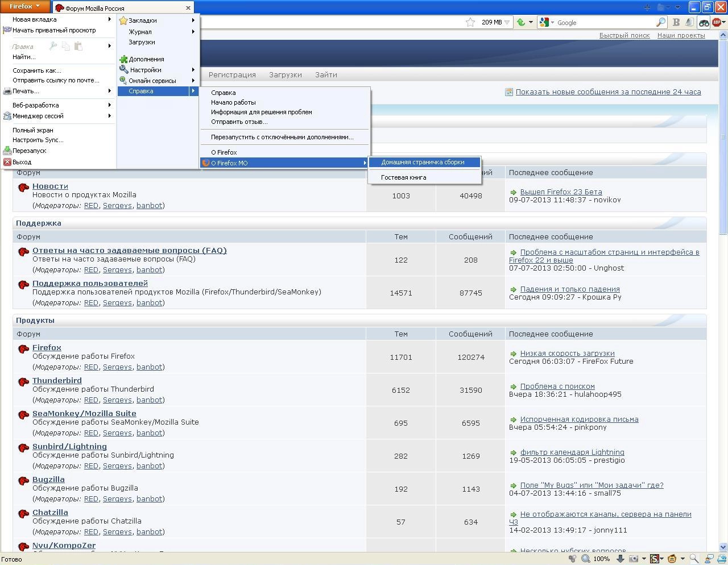Click the S icon in the status bar
This screenshot has width=728, height=565.
(x=655, y=559)
